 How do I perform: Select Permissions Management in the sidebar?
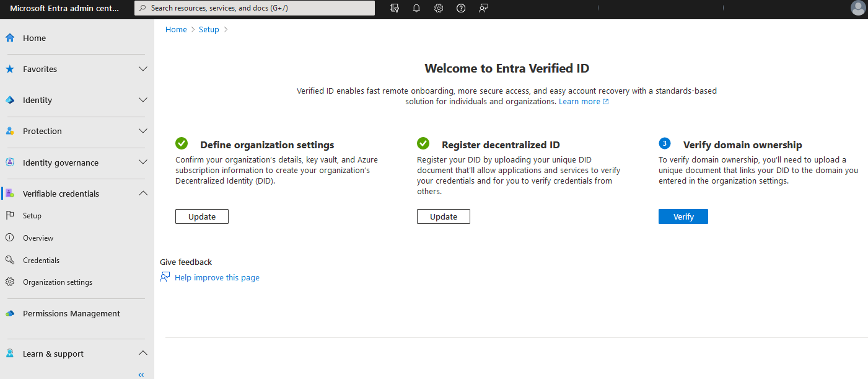[x=71, y=313]
